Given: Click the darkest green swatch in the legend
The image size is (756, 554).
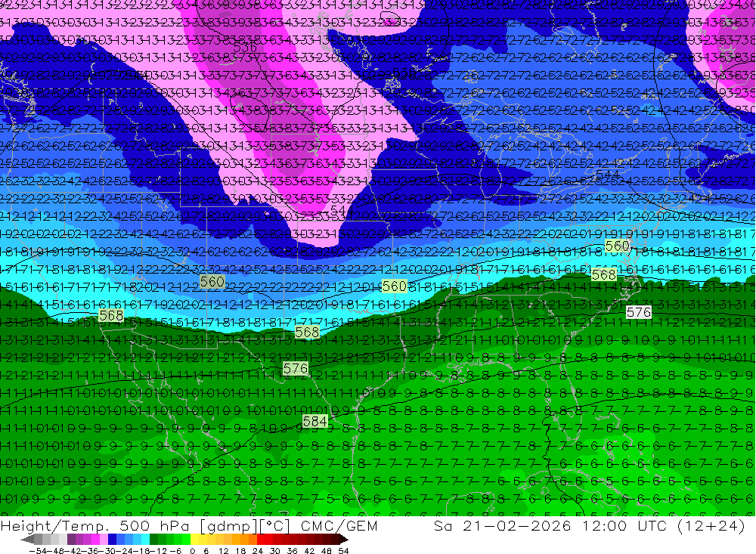Looking at the screenshot, I should click(x=153, y=540).
